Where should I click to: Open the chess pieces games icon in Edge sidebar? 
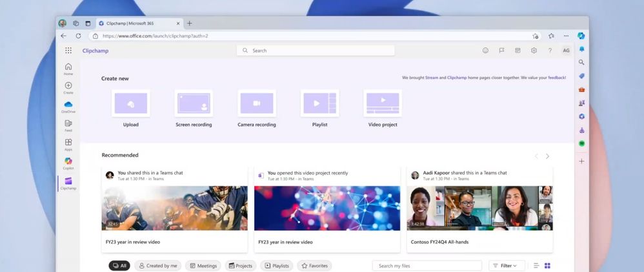[x=581, y=103]
